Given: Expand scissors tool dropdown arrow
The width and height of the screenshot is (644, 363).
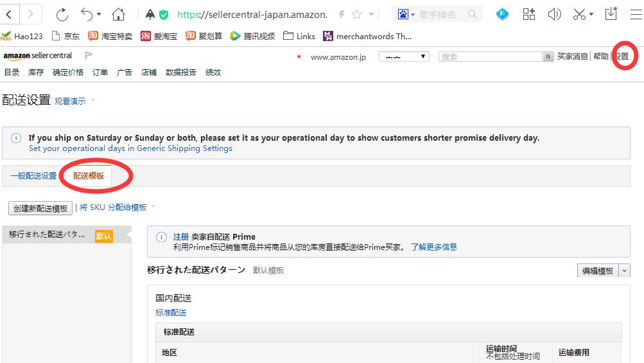Looking at the screenshot, I should tap(591, 14).
